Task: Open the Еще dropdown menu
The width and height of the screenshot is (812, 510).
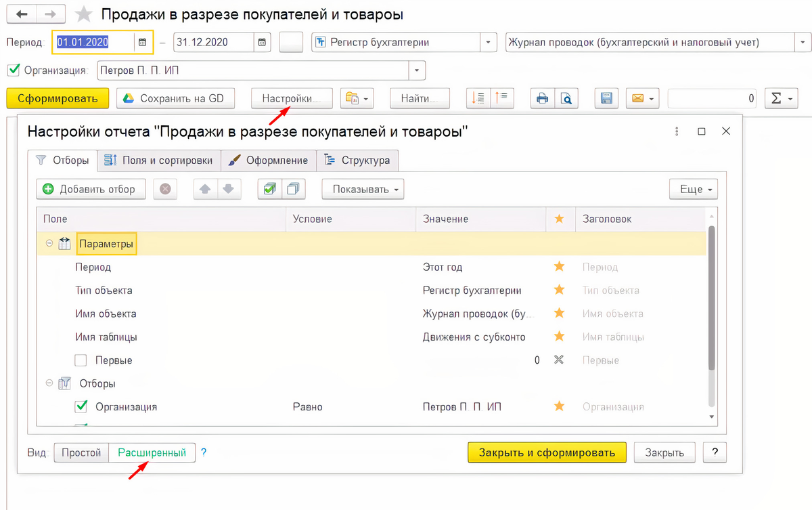Action: [x=693, y=189]
